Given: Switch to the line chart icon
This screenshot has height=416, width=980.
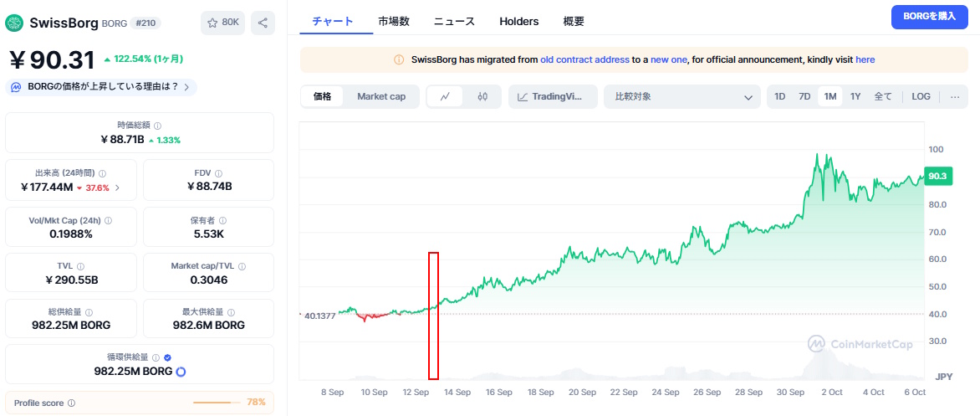Looking at the screenshot, I should click(x=445, y=96).
